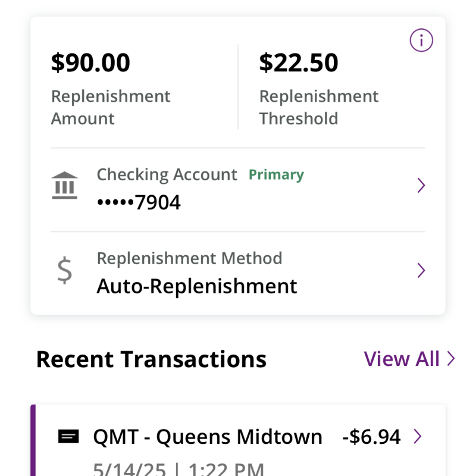Tap the toll transaction card icon
The width and height of the screenshot is (476, 476).
tap(68, 436)
